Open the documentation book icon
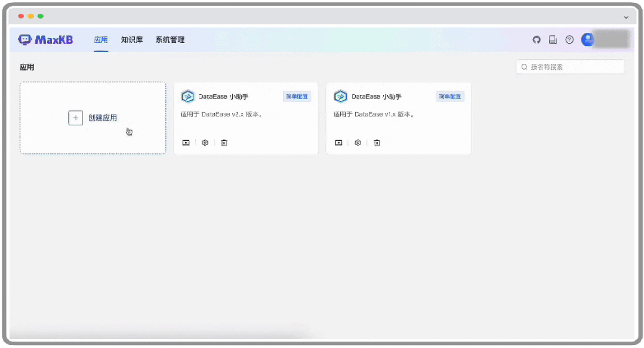This screenshot has height=348, width=644. click(x=553, y=40)
